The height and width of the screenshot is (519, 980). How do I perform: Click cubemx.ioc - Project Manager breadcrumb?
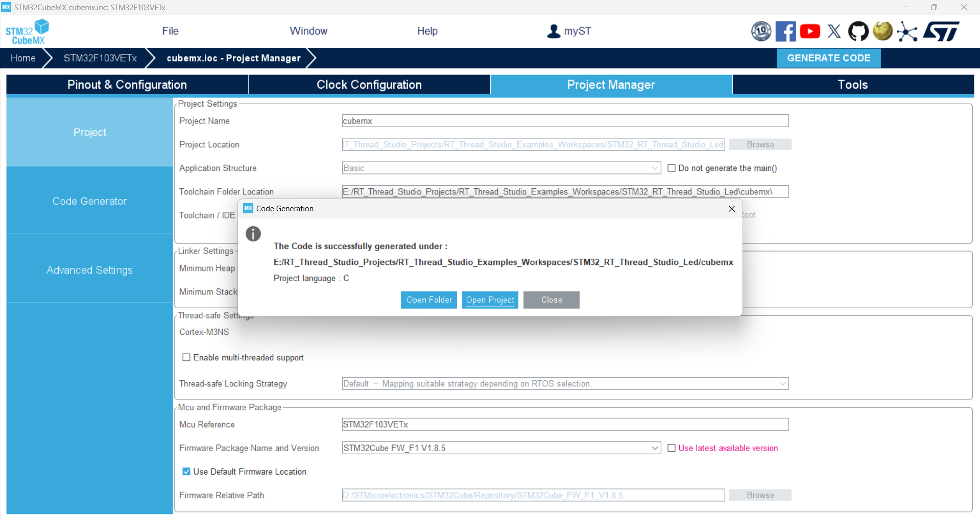point(233,58)
